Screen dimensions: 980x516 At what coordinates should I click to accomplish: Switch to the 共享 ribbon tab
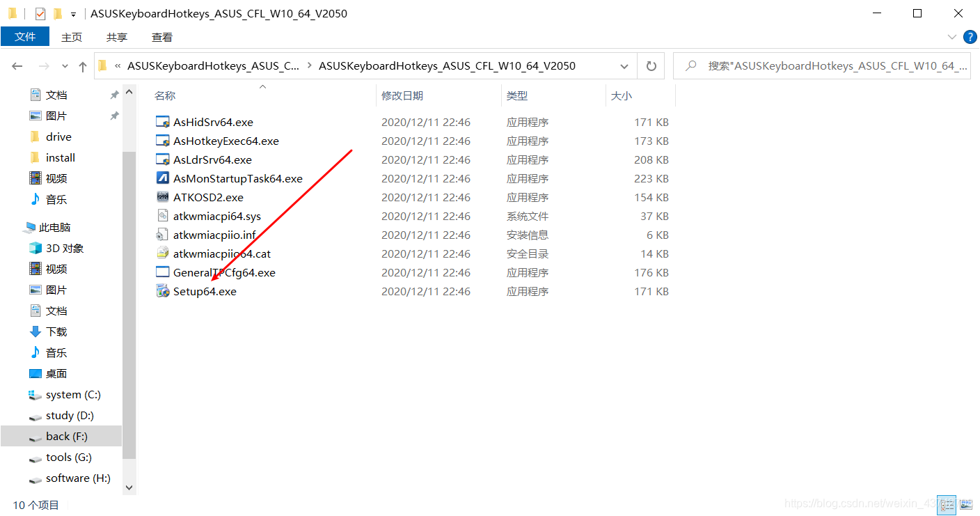click(117, 37)
